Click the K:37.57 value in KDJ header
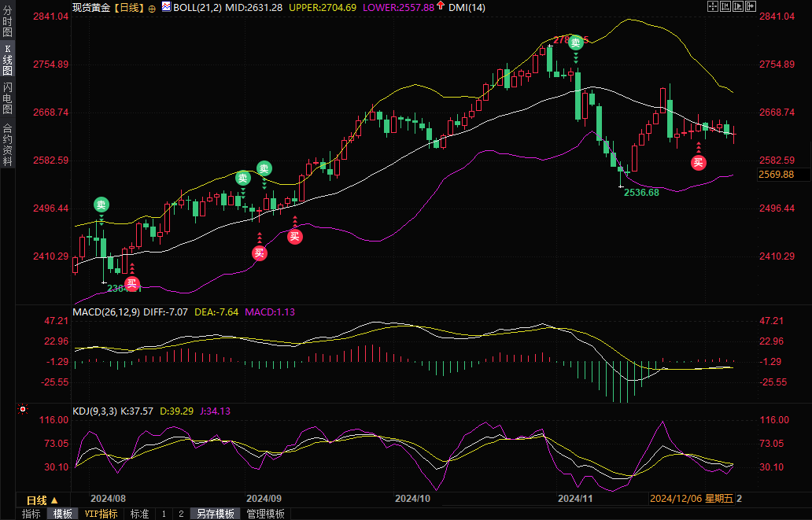The height and width of the screenshot is (520, 812). (137, 411)
